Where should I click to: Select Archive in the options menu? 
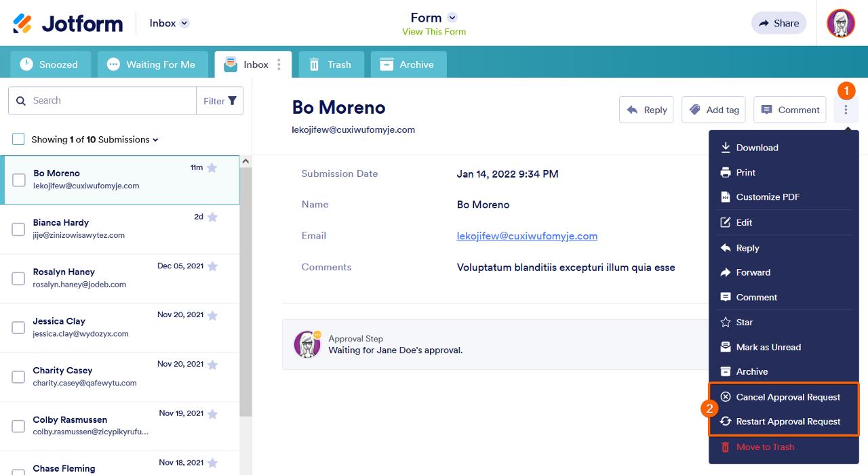[783, 371]
